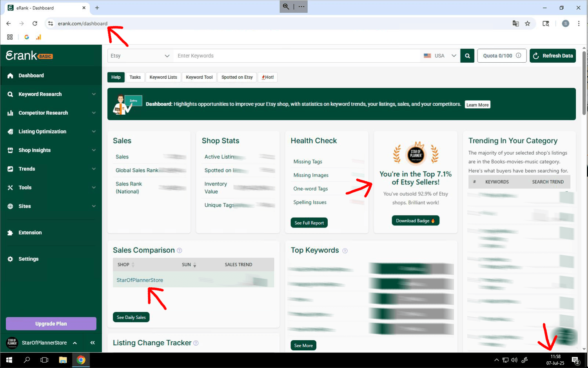This screenshot has width=588, height=368.
Task: Expand Sites chevron in sidebar
Action: click(x=94, y=206)
